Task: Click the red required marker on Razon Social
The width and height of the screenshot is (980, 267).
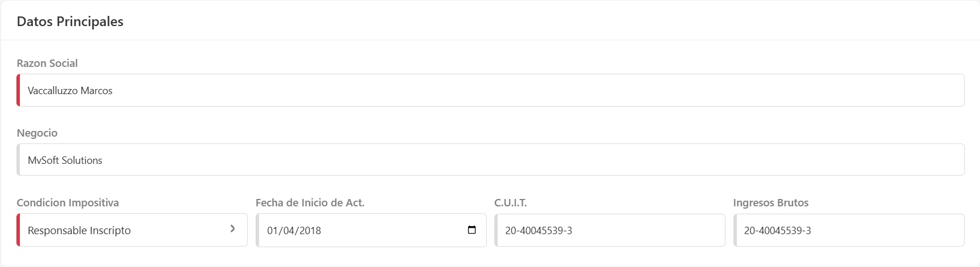Action: coord(18,90)
